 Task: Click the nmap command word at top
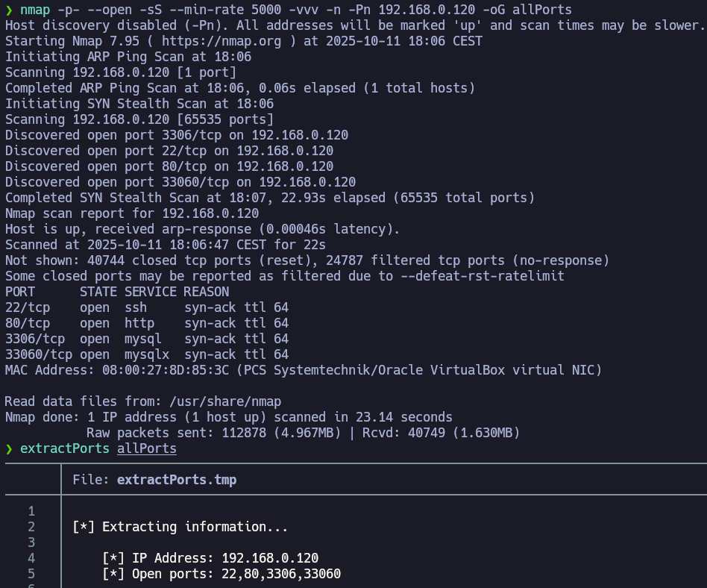pyautogui.click(x=35, y=10)
